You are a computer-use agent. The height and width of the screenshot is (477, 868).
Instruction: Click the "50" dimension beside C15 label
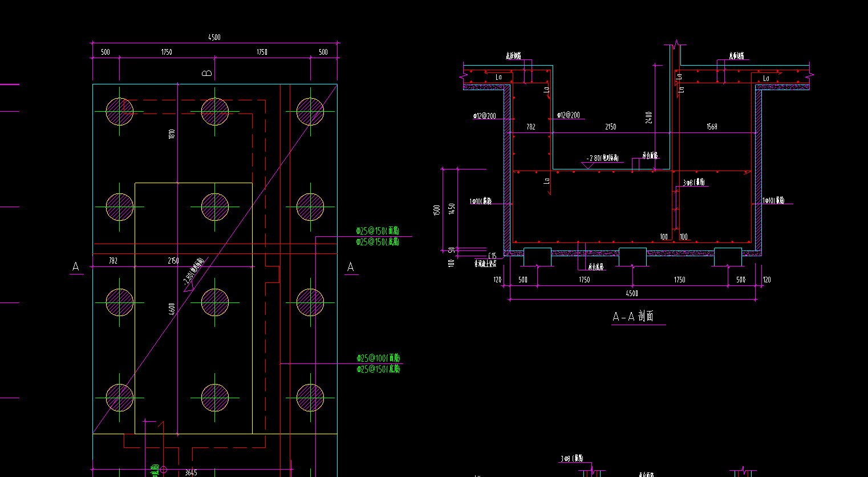[452, 250]
